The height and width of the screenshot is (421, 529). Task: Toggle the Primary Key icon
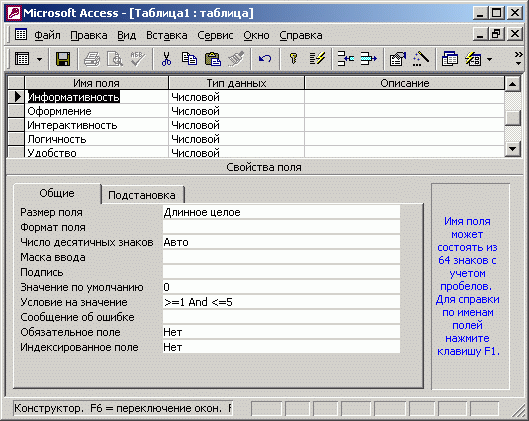coord(294,59)
